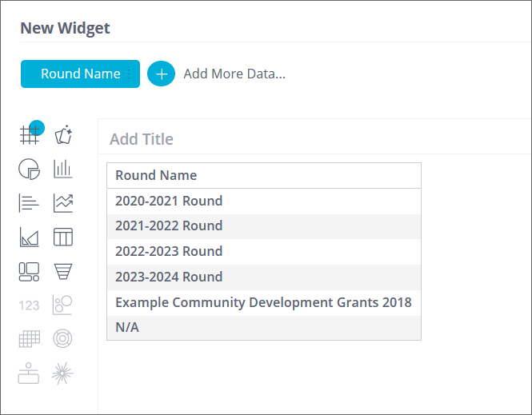Select the pie chart type
532x415 pixels.
[x=30, y=169]
